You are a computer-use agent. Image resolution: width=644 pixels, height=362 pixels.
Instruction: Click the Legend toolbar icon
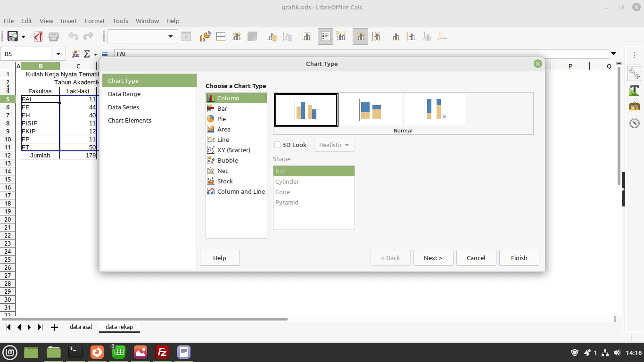pos(341,36)
